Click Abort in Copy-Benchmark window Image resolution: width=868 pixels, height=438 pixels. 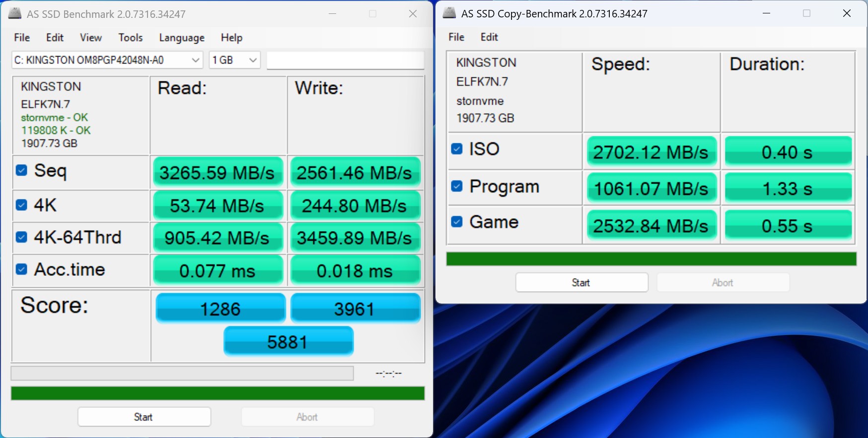click(723, 283)
